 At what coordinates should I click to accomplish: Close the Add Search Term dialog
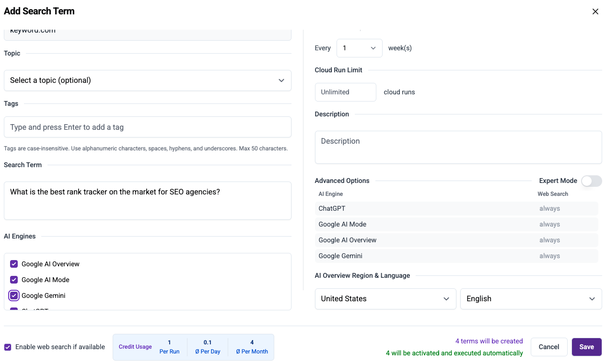[595, 11]
